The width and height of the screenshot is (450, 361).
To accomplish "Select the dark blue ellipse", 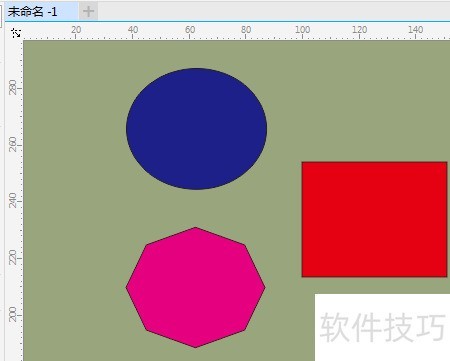I will tap(196, 129).
